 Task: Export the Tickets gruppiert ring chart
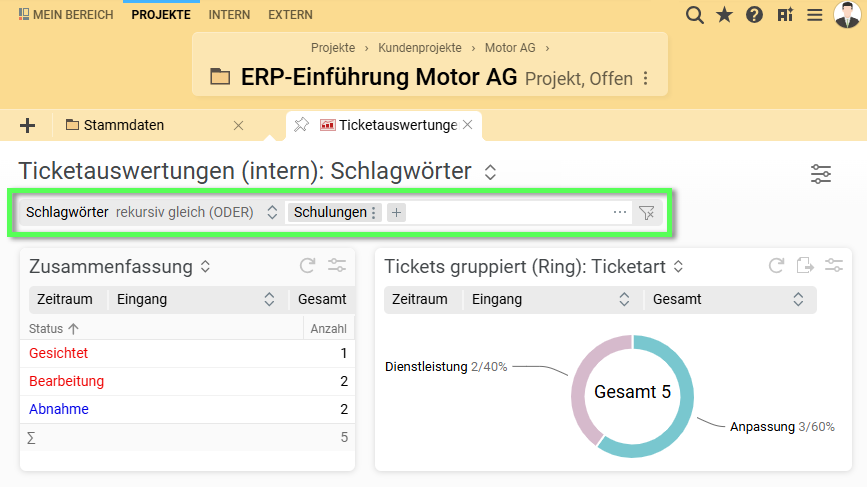click(805, 266)
